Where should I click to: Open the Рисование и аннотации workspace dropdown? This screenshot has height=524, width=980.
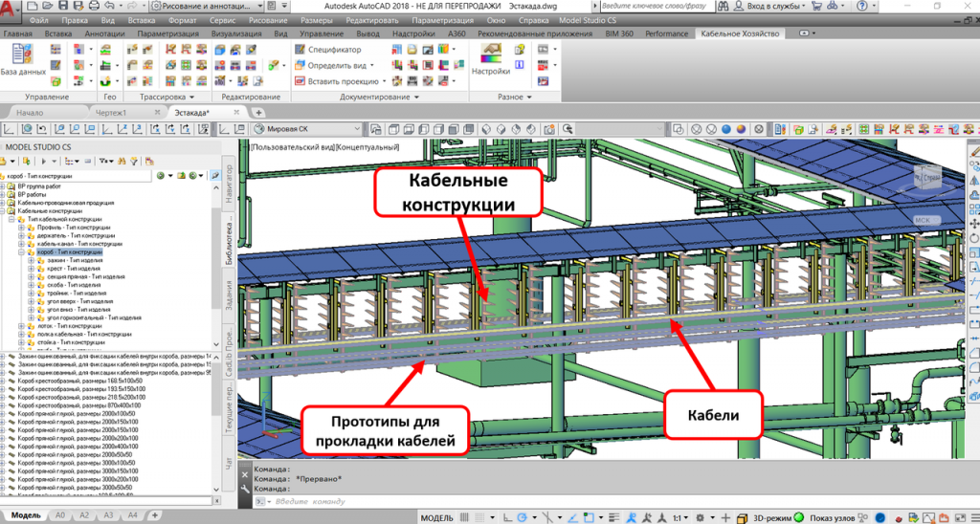point(207,7)
